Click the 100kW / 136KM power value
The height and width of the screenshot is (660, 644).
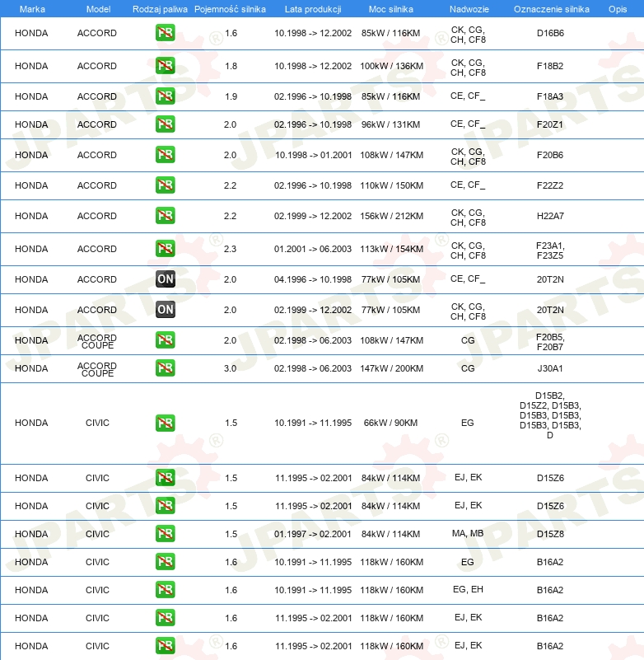(x=392, y=66)
